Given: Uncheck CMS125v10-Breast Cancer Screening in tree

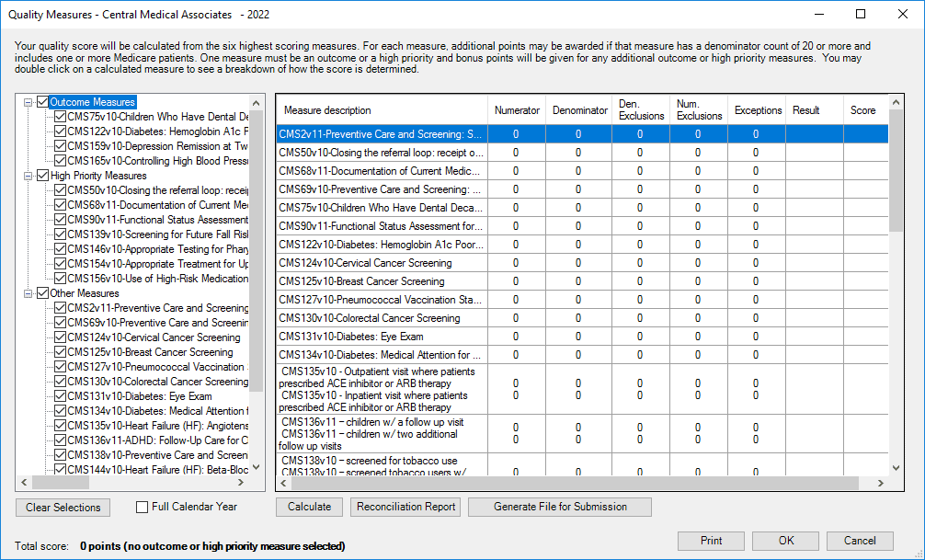Looking at the screenshot, I should click(x=60, y=352).
